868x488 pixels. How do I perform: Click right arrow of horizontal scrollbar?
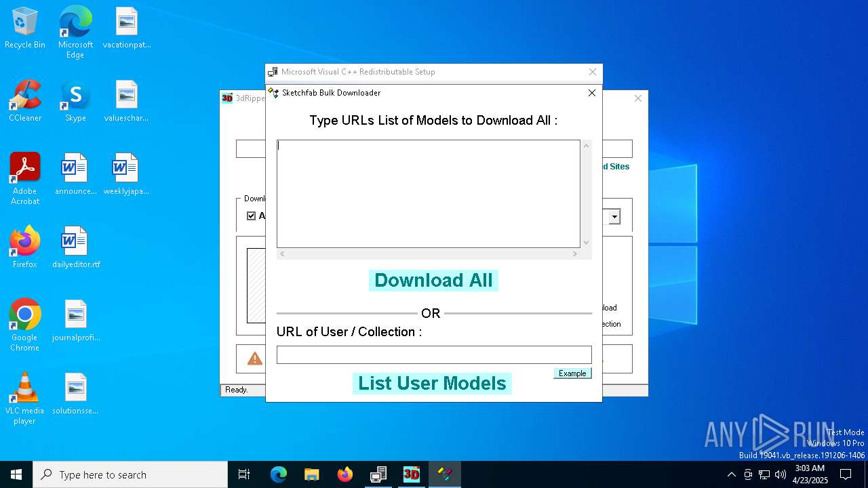[x=575, y=254]
